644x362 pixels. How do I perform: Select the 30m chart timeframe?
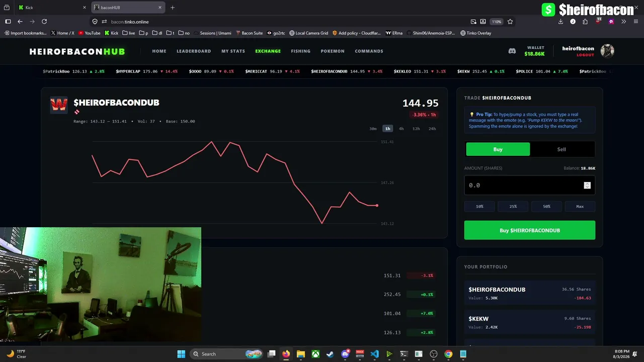click(x=373, y=129)
